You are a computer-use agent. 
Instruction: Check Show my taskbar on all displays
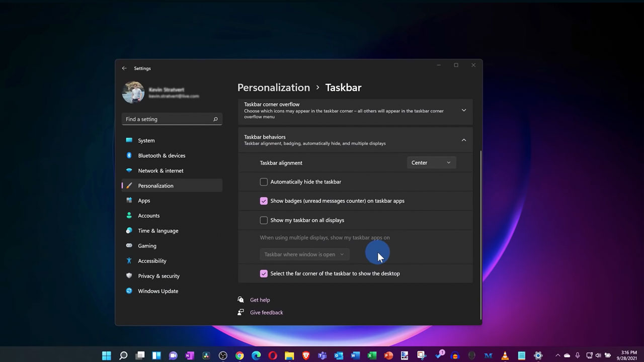(x=264, y=220)
